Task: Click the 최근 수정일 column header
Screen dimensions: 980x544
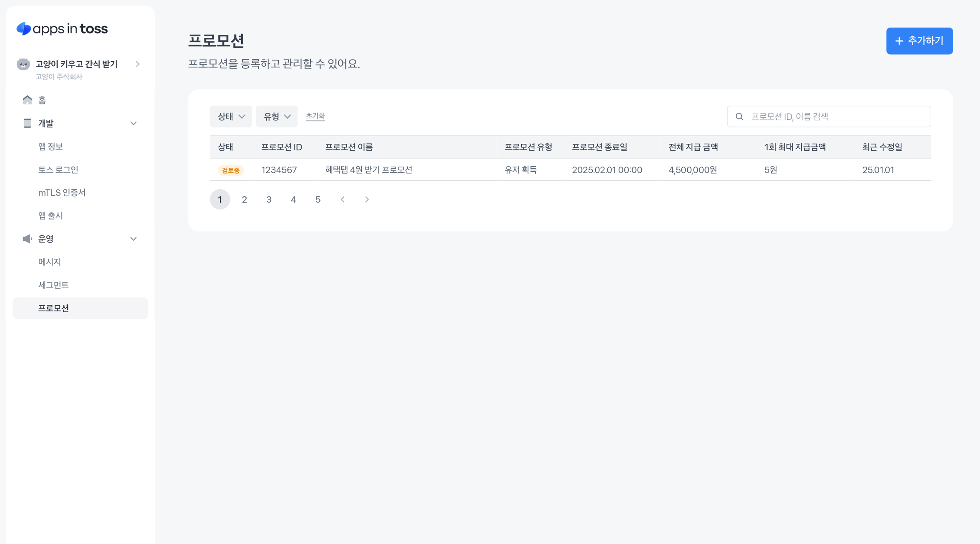Action: coord(882,147)
